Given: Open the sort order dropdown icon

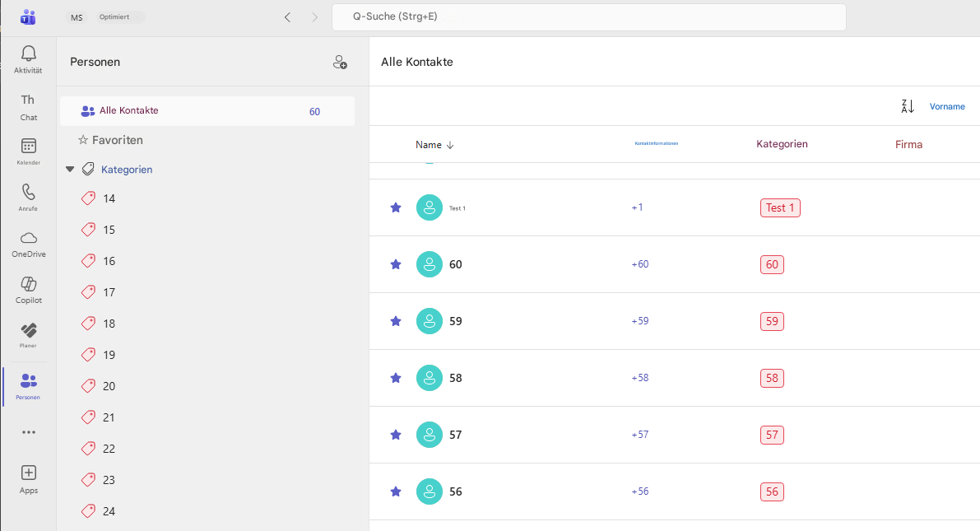Looking at the screenshot, I should (908, 106).
